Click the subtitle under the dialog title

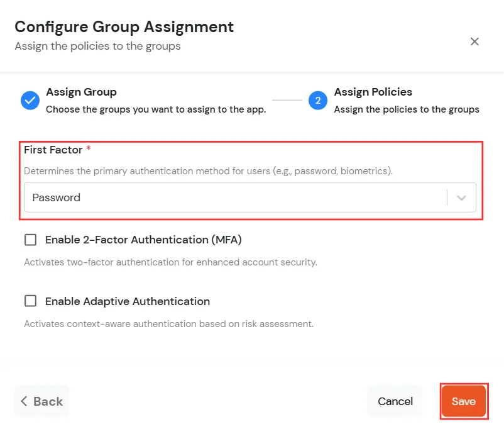click(x=97, y=47)
